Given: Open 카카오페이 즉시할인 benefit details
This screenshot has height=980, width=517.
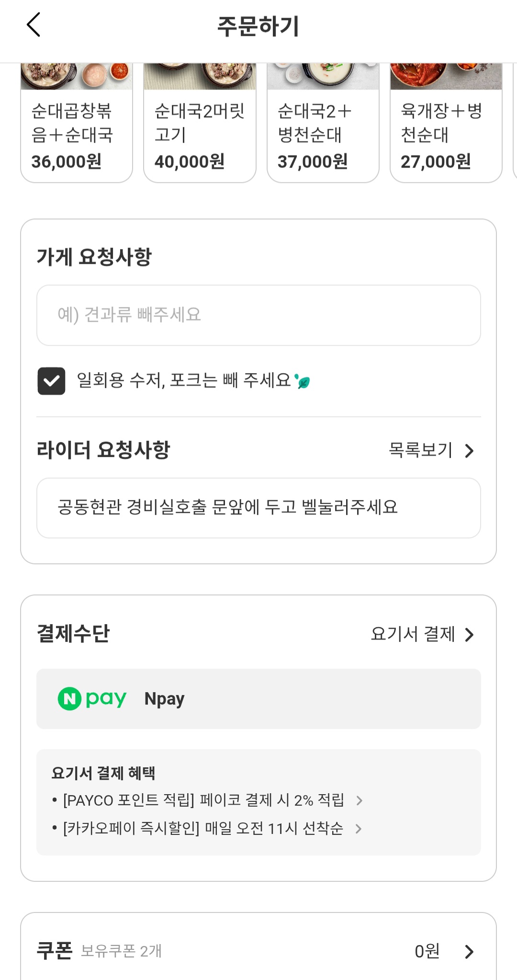Looking at the screenshot, I should click(203, 828).
